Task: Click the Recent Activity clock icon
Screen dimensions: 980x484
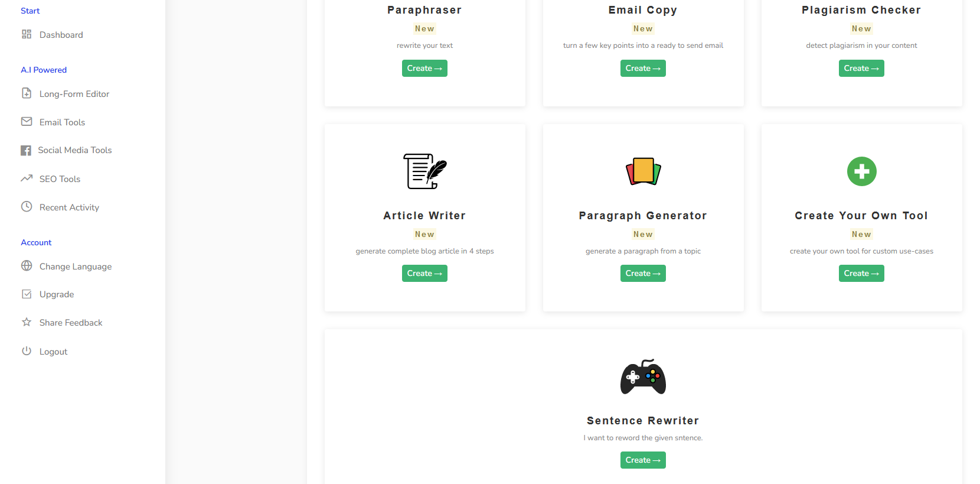Action: coord(27,207)
